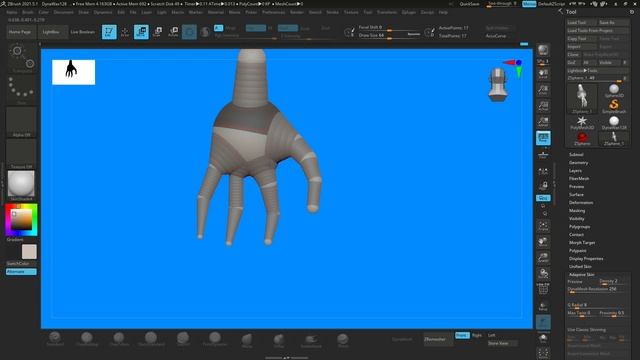Click the Actual size icon

click(543, 106)
